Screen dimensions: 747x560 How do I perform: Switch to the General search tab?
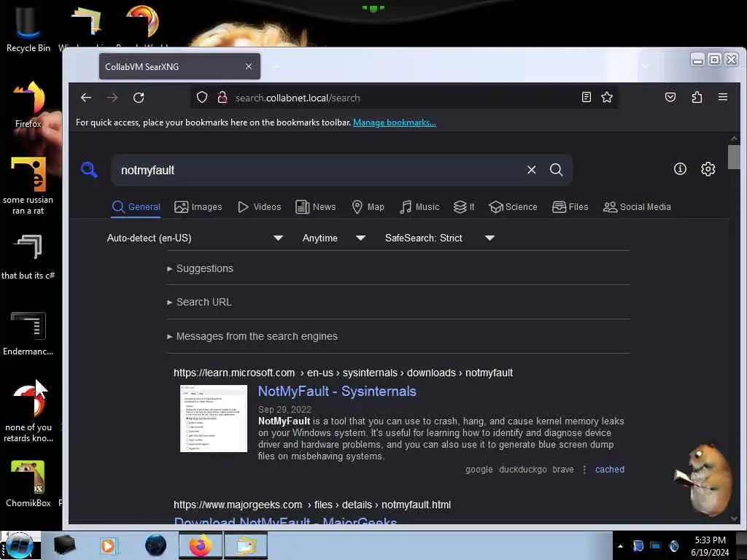pos(136,206)
